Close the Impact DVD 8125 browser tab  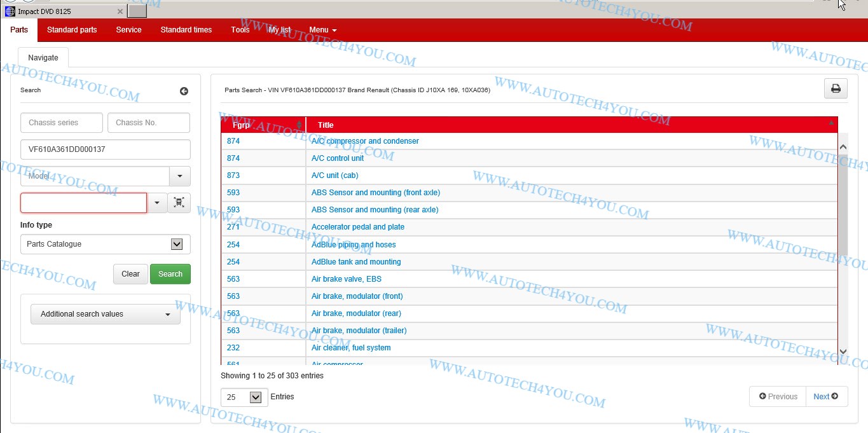tap(121, 11)
